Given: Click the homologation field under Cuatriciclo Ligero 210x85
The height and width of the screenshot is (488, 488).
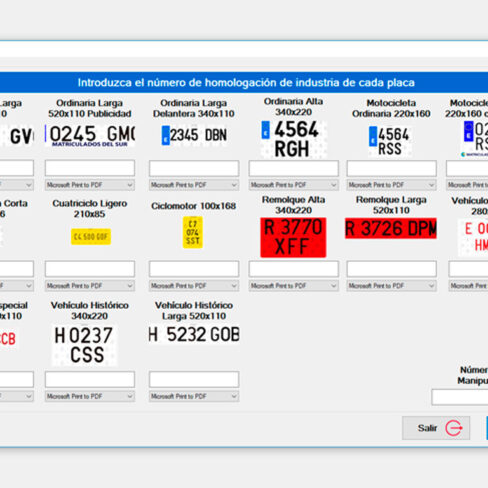Looking at the screenshot, I should pos(90,269).
